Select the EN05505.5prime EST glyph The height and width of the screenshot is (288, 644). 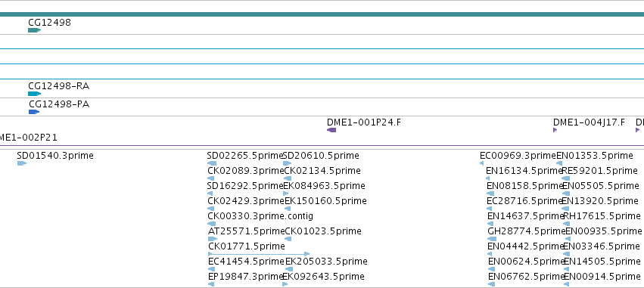(x=566, y=194)
